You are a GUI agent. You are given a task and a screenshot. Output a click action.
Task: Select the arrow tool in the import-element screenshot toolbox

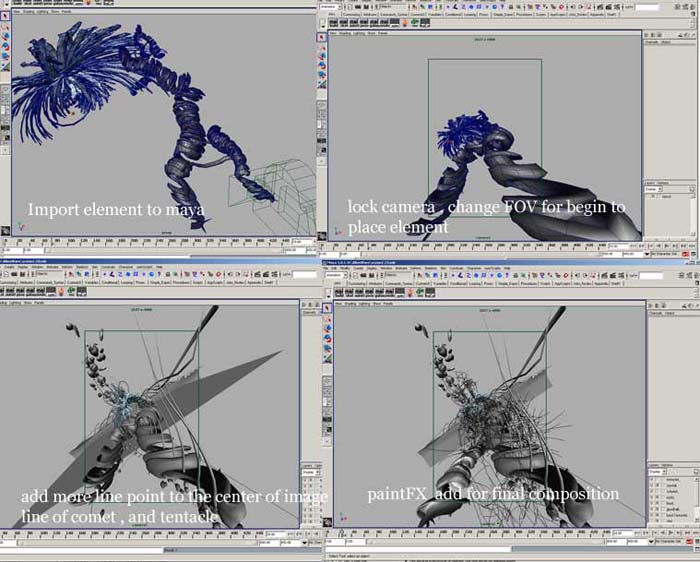(x=5, y=16)
